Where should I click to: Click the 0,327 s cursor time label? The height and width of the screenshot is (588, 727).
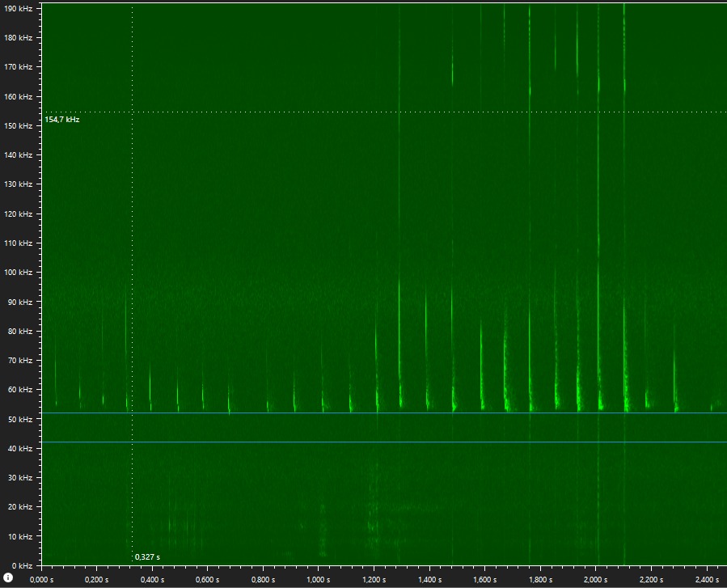[147, 557]
